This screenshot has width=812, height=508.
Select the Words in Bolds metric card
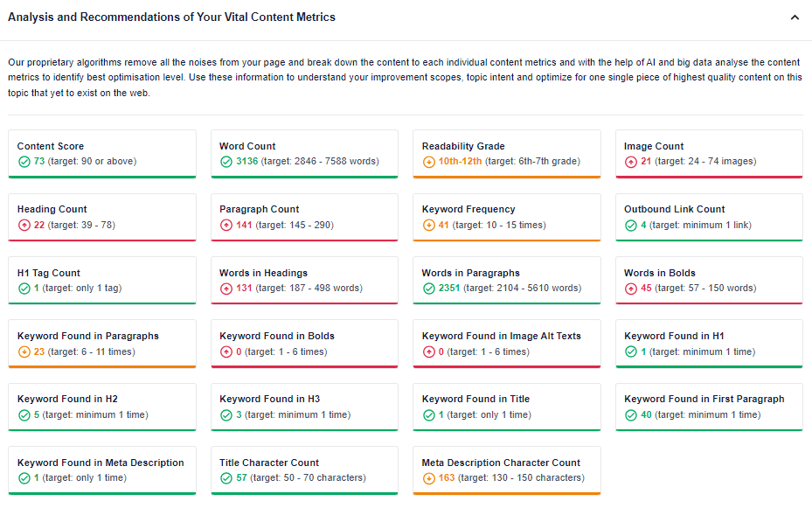pyautogui.click(x=709, y=281)
